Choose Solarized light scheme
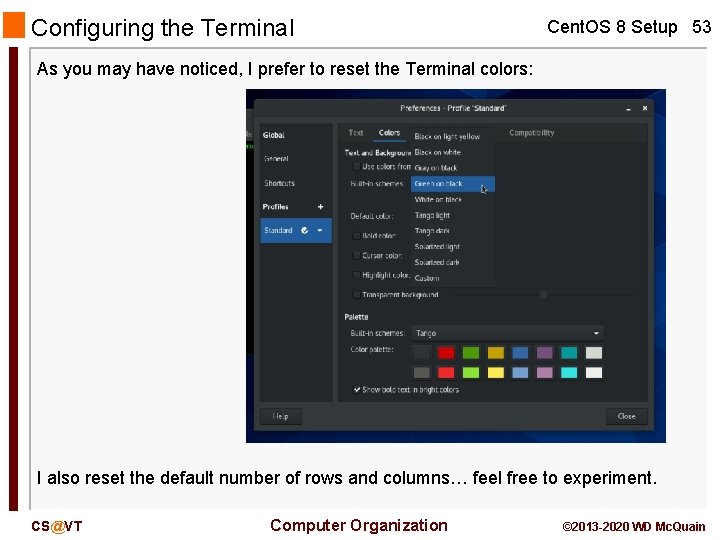 click(x=453, y=247)
